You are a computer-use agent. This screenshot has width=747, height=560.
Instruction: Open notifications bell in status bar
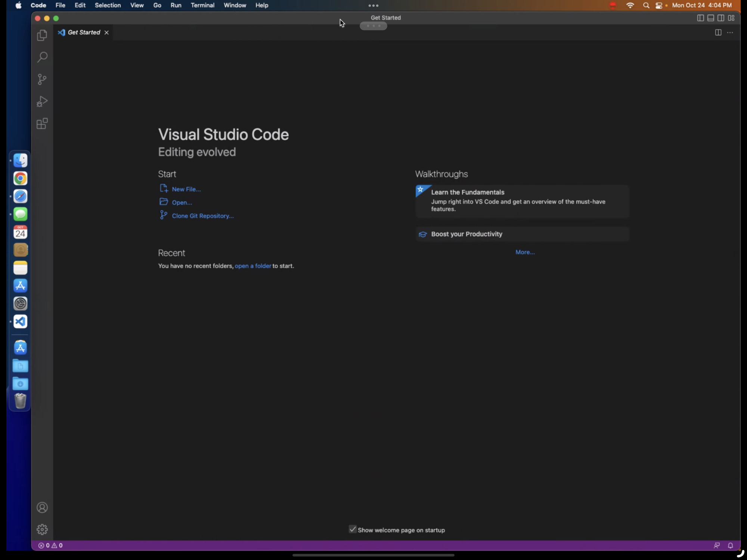click(731, 545)
